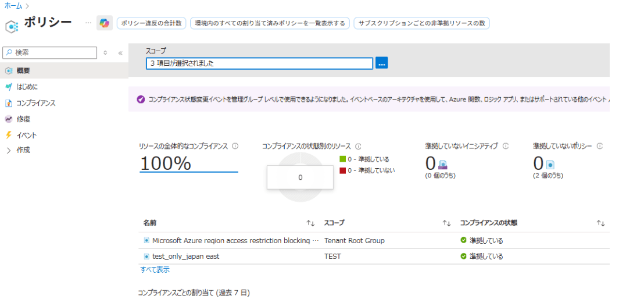Click the purple announcement banner icon
The height and width of the screenshot is (299, 644).
click(x=141, y=99)
